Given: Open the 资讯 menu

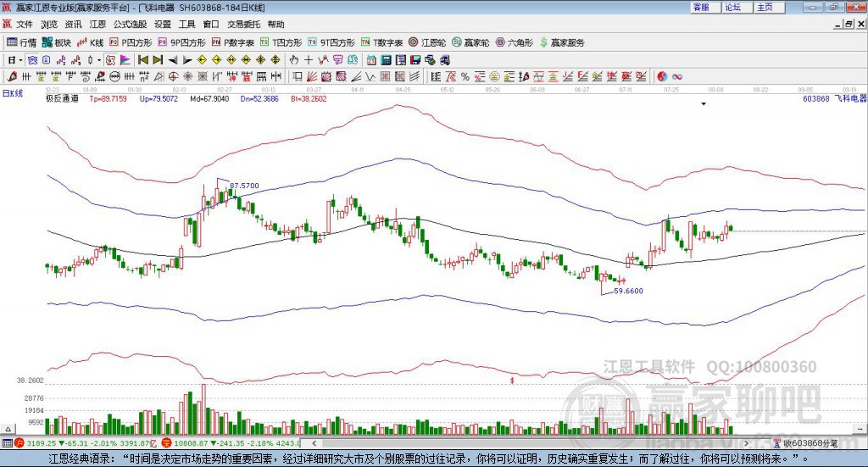Looking at the screenshot, I should (x=73, y=25).
